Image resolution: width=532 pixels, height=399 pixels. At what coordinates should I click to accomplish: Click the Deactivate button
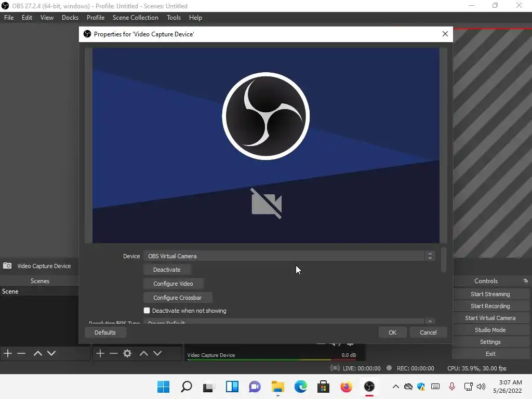167,270
